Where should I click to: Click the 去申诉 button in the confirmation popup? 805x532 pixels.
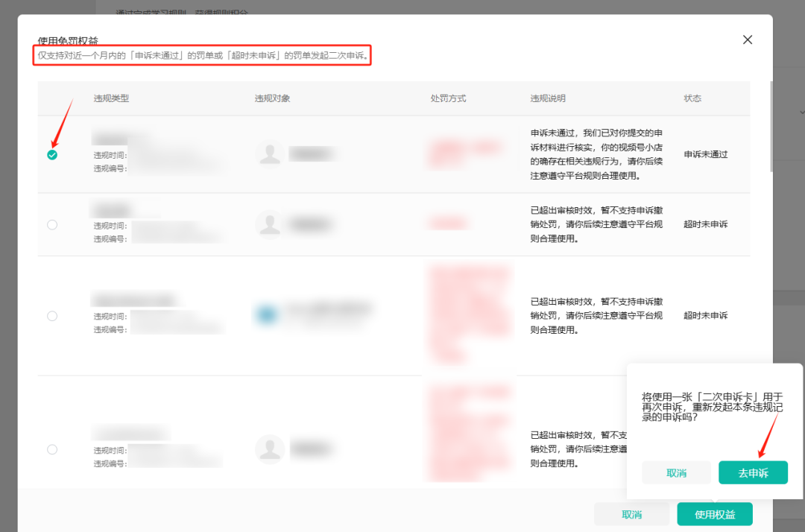click(x=753, y=472)
